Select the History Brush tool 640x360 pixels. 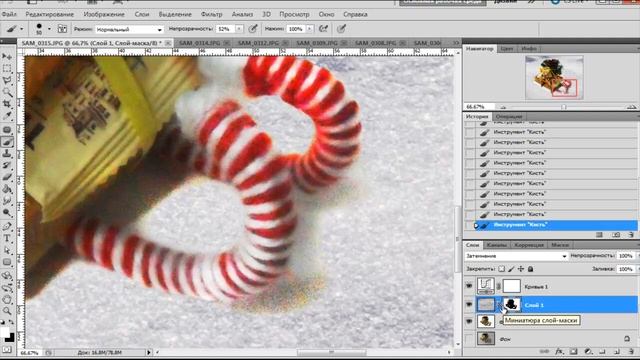point(7,165)
